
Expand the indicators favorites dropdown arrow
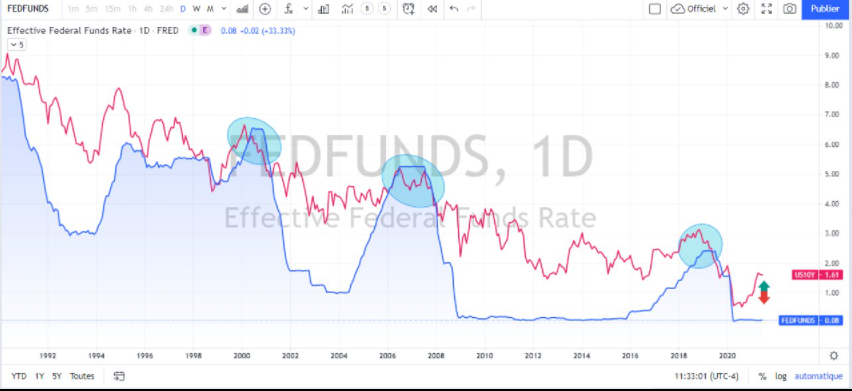coord(306,9)
